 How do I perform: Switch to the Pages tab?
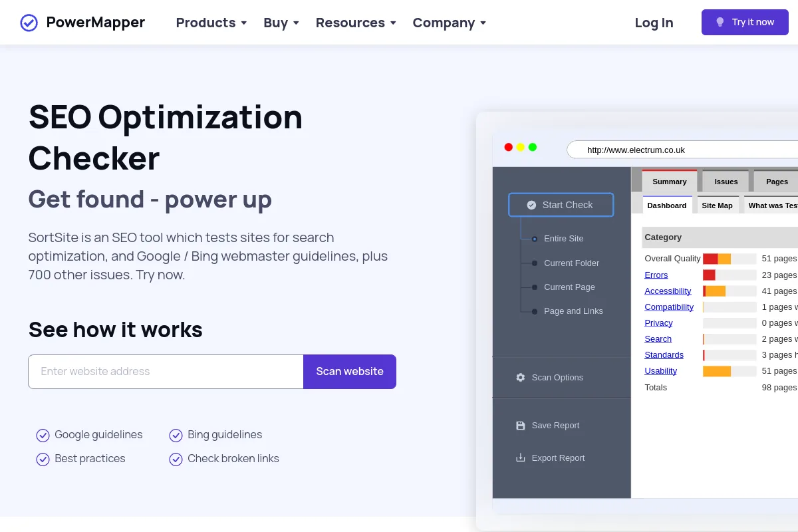(x=777, y=182)
